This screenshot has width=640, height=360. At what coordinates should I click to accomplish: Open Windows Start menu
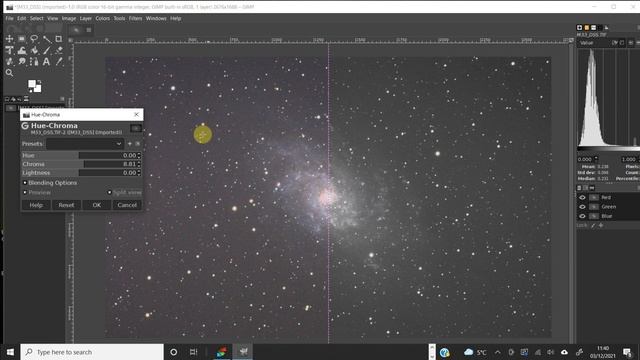(10, 352)
